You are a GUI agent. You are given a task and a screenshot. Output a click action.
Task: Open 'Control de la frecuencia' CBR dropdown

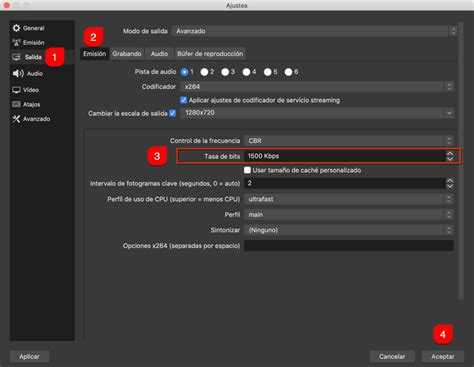pos(349,141)
